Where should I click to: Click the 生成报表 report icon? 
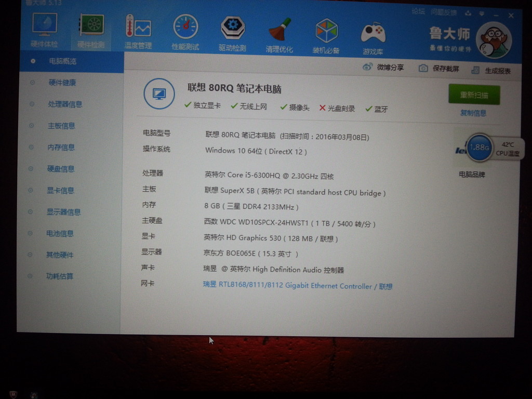click(475, 70)
